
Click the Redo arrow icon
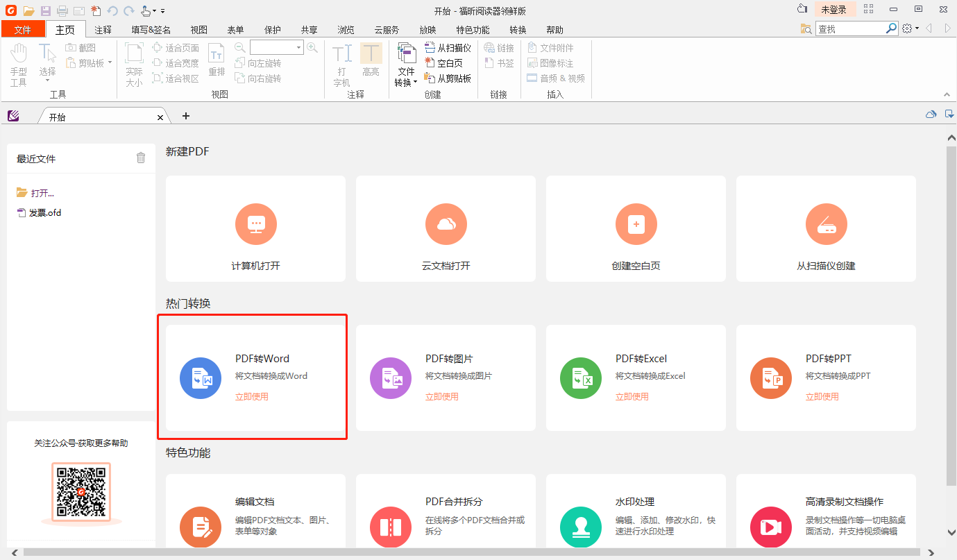coord(128,10)
